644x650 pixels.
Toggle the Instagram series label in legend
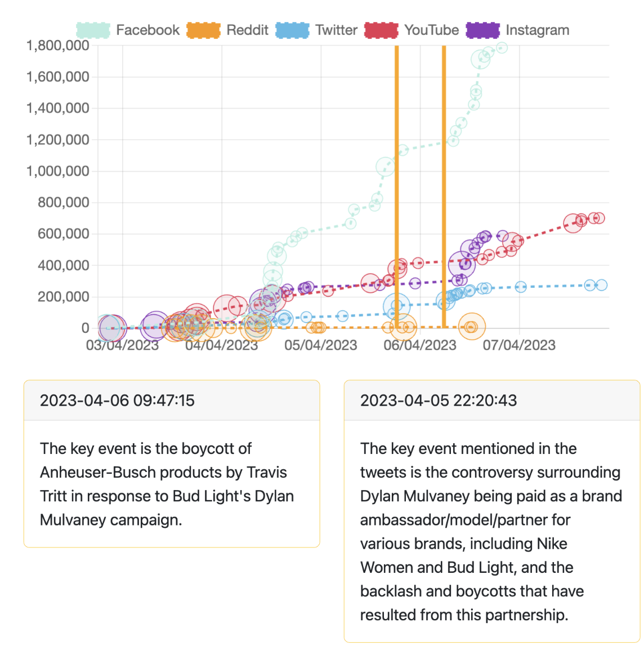click(537, 30)
